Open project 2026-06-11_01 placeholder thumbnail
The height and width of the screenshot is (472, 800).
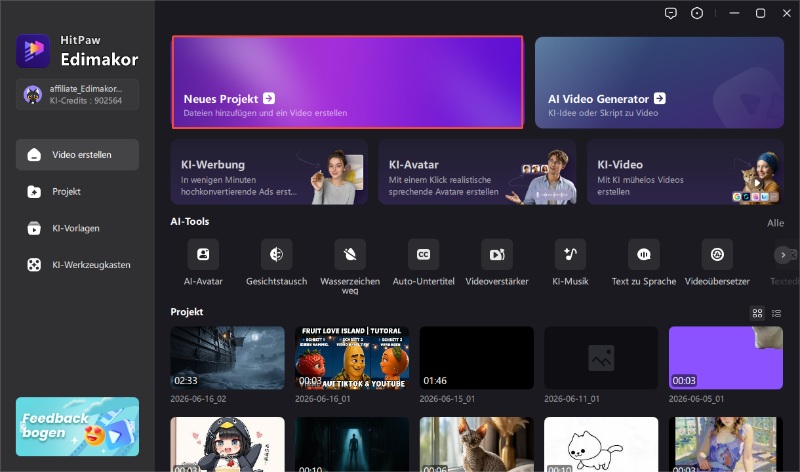601,358
